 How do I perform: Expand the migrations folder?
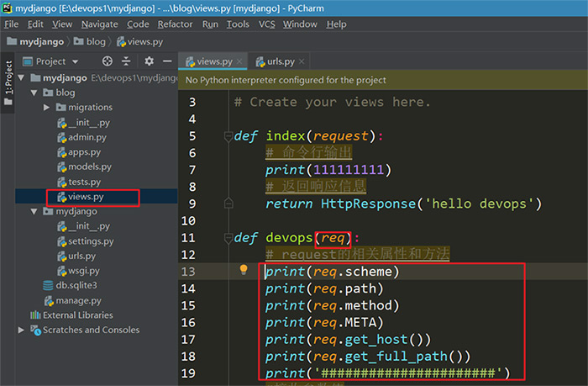47,108
